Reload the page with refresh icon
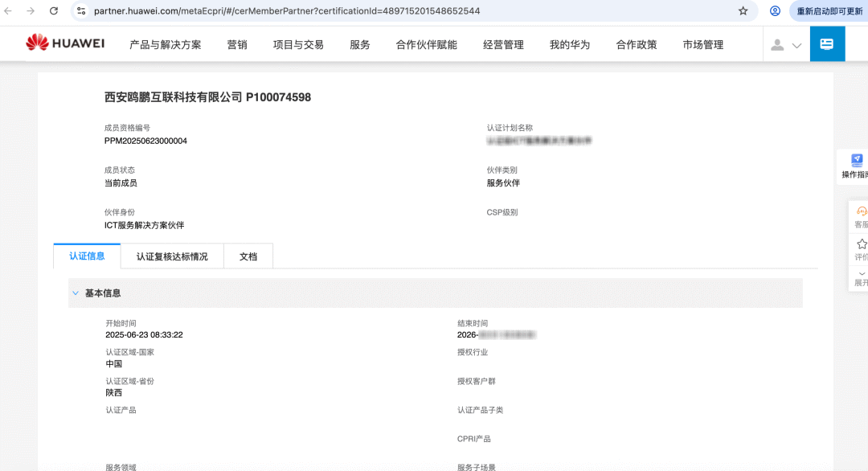The height and width of the screenshot is (471, 868). [x=54, y=11]
